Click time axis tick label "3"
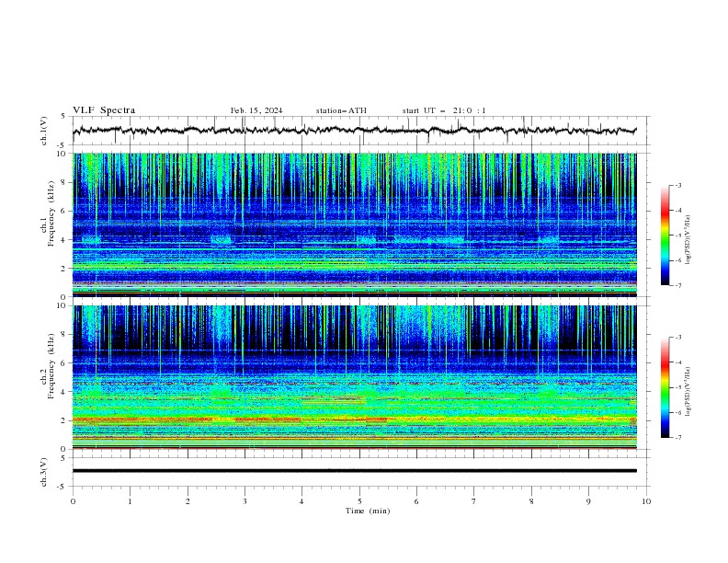Image resolution: width=728 pixels, height=563 pixels. pos(245,501)
